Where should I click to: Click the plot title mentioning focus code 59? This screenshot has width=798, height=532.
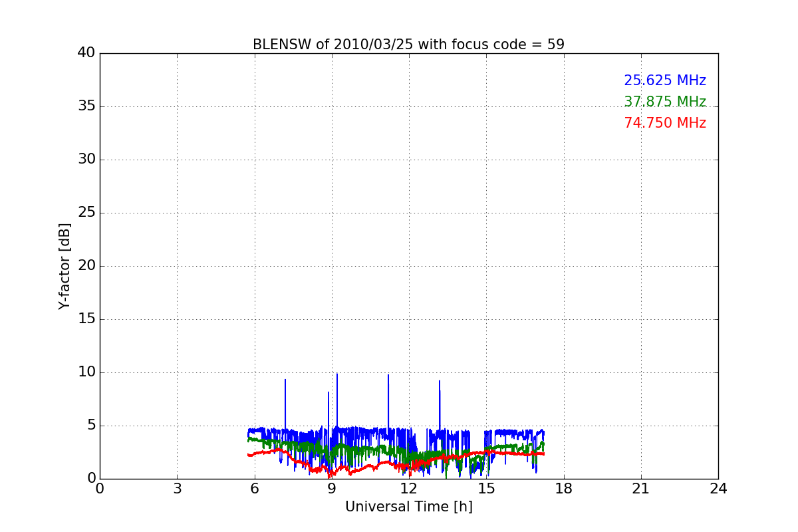(408, 45)
